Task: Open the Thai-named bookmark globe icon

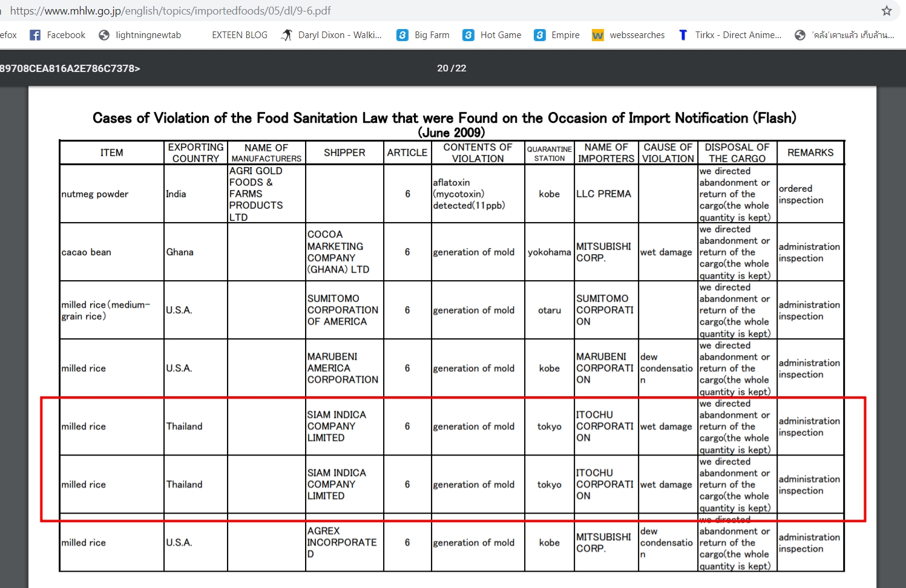Action: (x=800, y=35)
